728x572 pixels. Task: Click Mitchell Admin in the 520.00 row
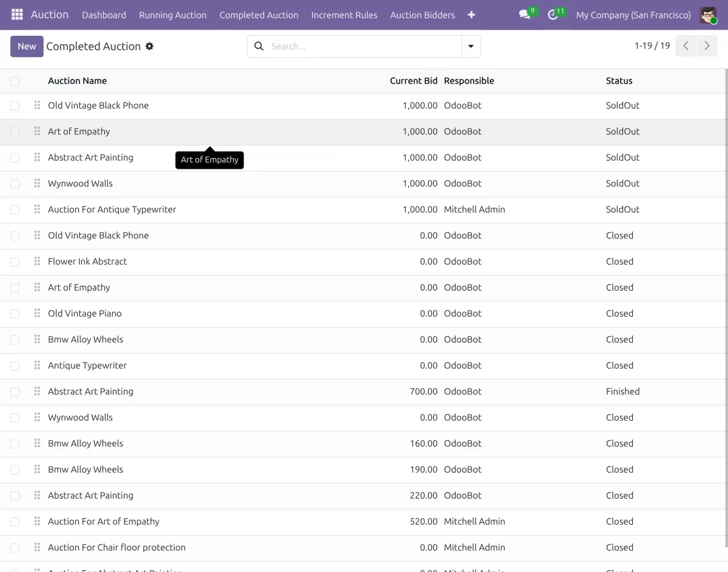click(x=474, y=521)
